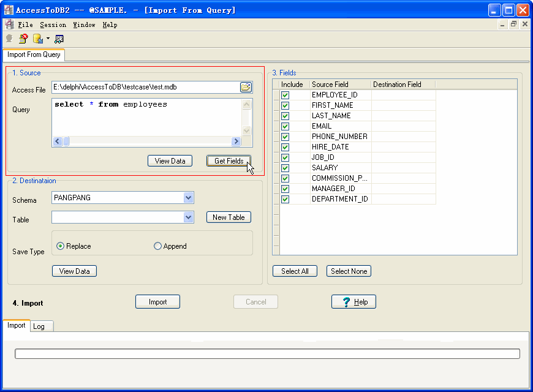Click the import progress bar

coord(267,353)
